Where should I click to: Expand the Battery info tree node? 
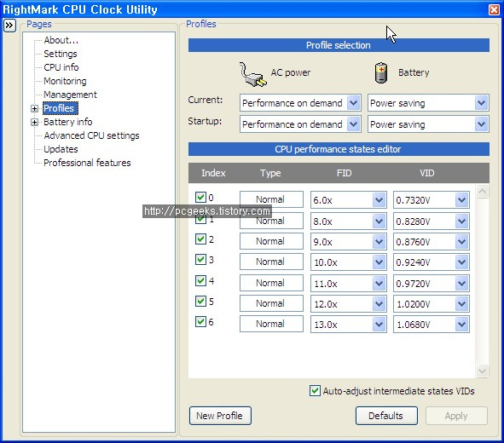point(34,122)
